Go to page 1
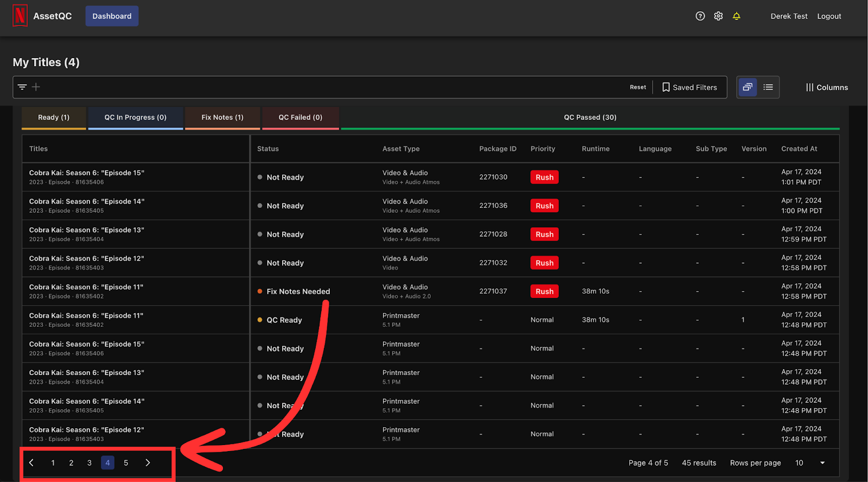Image resolution: width=868 pixels, height=482 pixels. point(53,463)
